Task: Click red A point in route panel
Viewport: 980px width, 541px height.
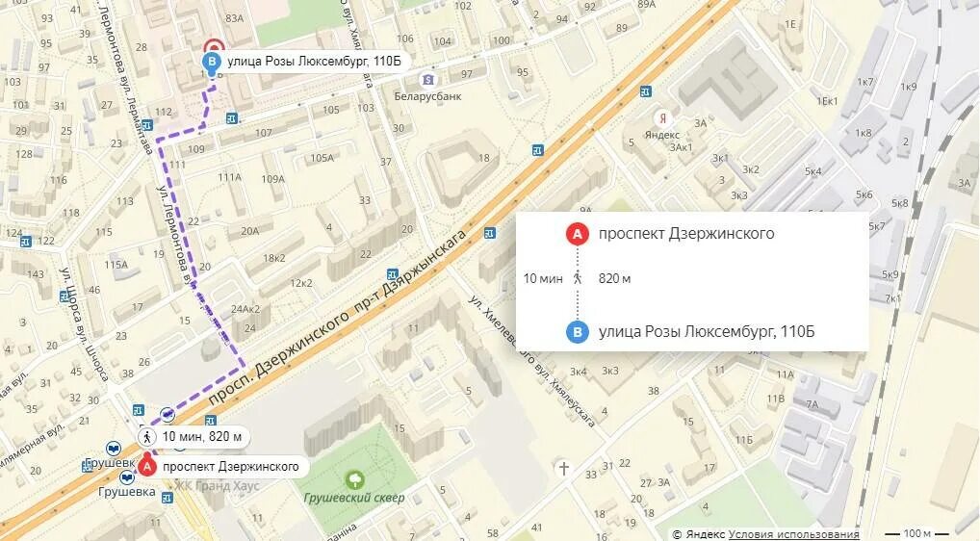Action: (x=578, y=234)
